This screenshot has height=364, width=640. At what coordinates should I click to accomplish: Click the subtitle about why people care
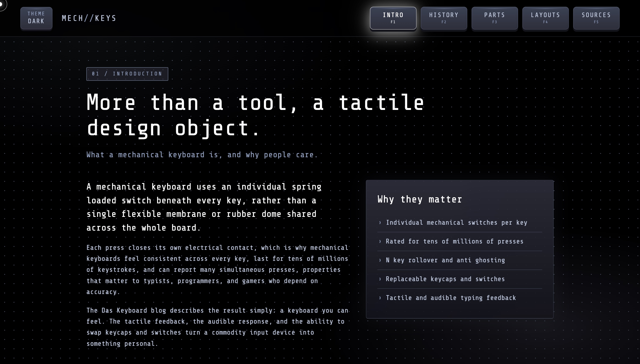pos(202,155)
